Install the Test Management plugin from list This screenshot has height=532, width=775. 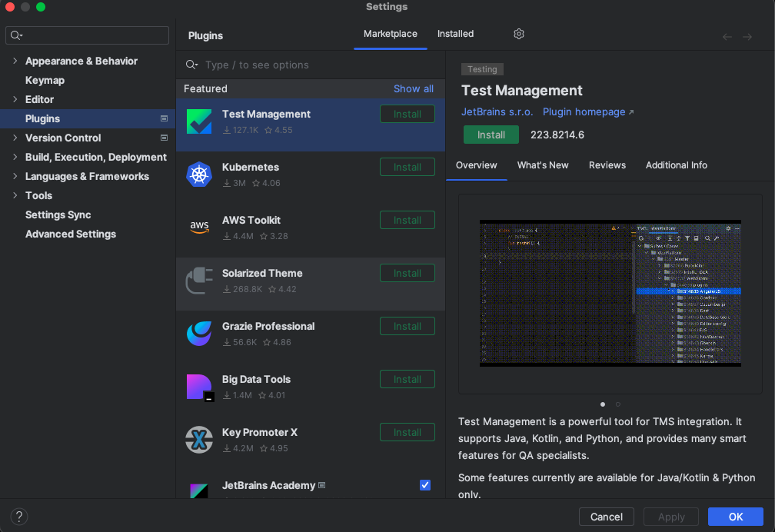click(x=407, y=115)
